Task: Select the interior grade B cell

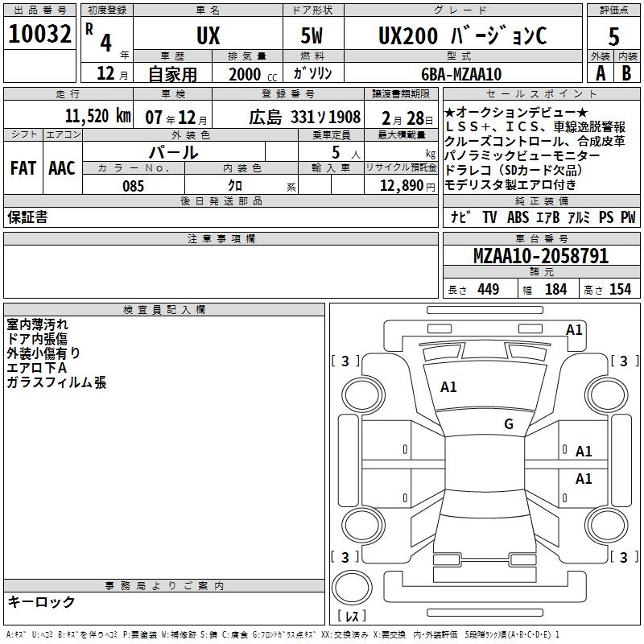Action: 626,73
